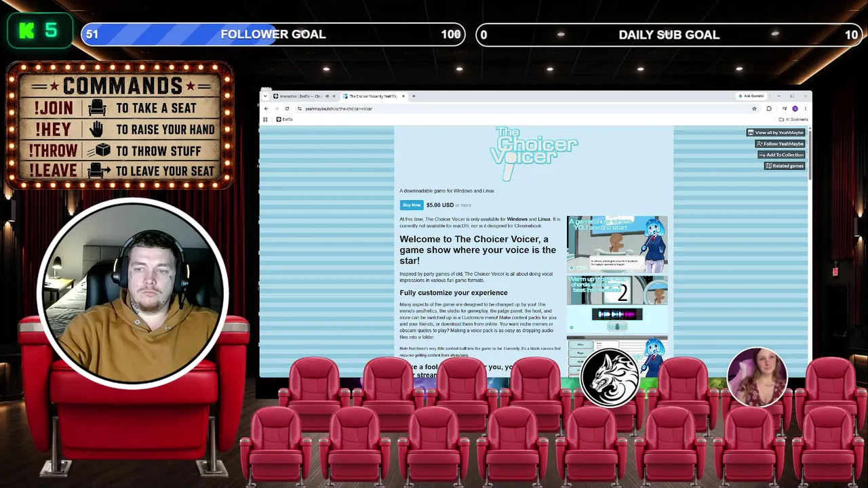Click the leave-seat icon beside !LEAVE
Image resolution: width=868 pixels, height=488 pixels.
(x=99, y=171)
